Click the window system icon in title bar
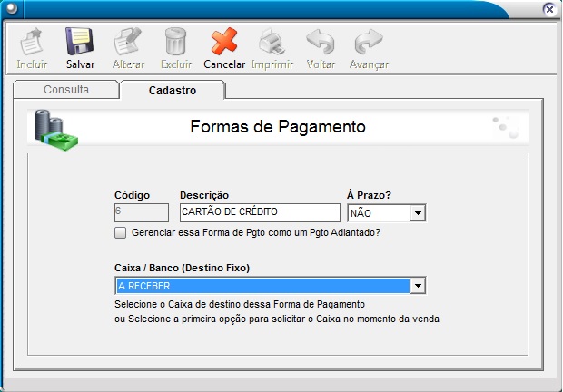Screen dimensions: 563x392 tap(11, 8)
